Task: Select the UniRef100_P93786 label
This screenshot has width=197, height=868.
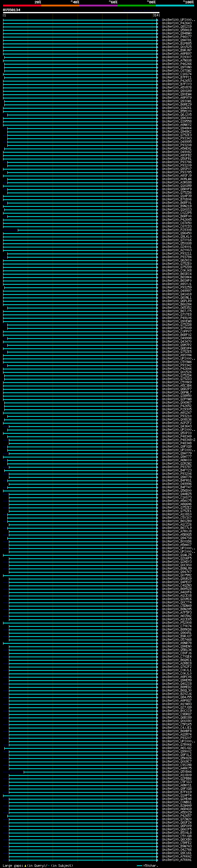Action: [177, 162]
